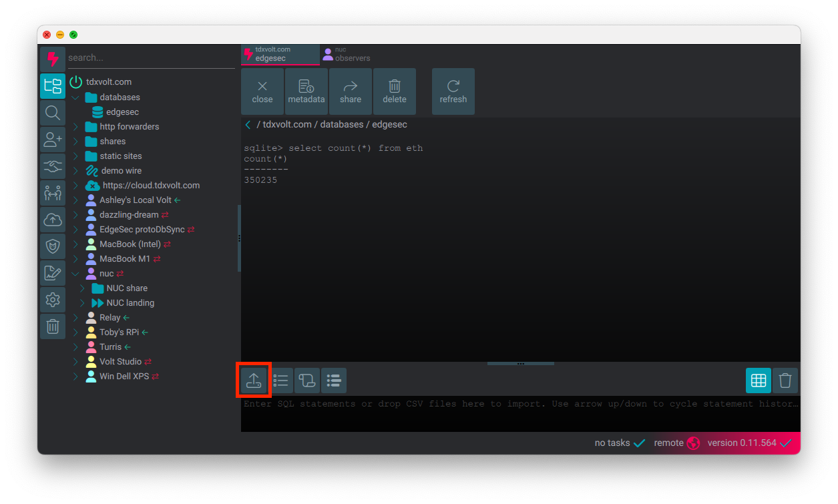Click the import upload icon below the console
This screenshot has width=838, height=504.
[x=254, y=381]
